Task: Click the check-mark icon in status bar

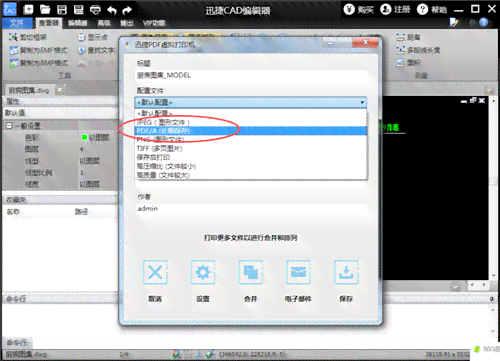Action: click(x=210, y=354)
